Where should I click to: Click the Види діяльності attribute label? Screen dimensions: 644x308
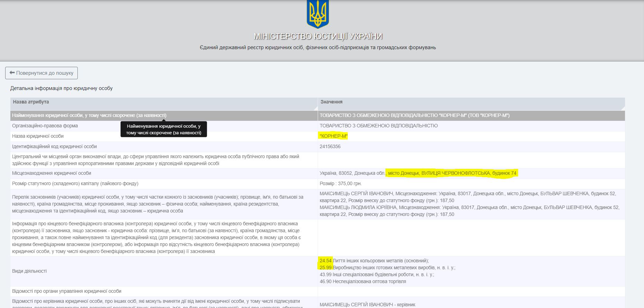[x=29, y=271]
